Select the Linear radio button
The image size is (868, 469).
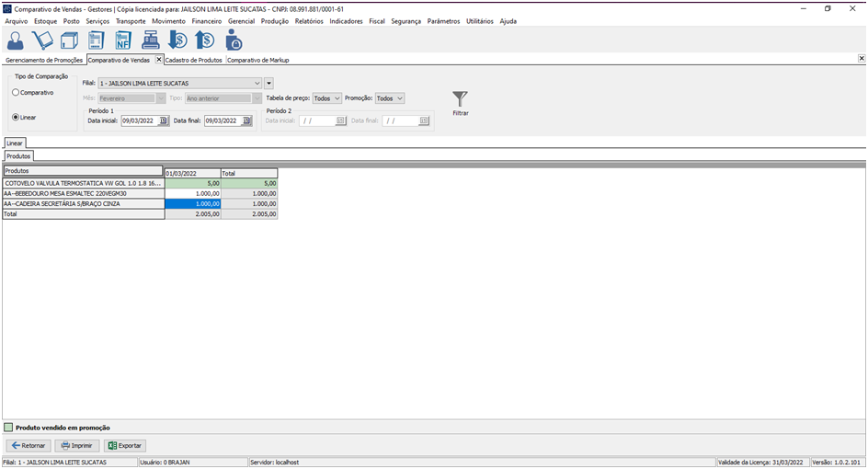click(x=16, y=118)
